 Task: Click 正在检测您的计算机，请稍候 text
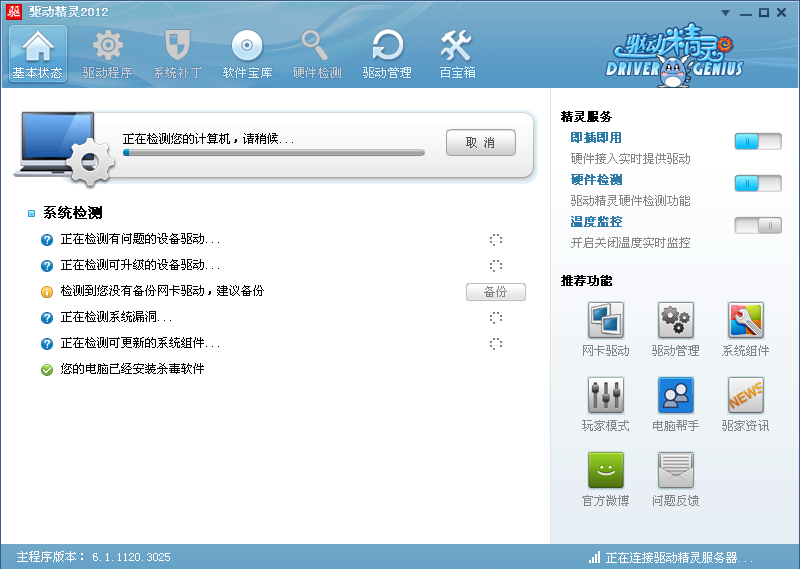[x=208, y=139]
